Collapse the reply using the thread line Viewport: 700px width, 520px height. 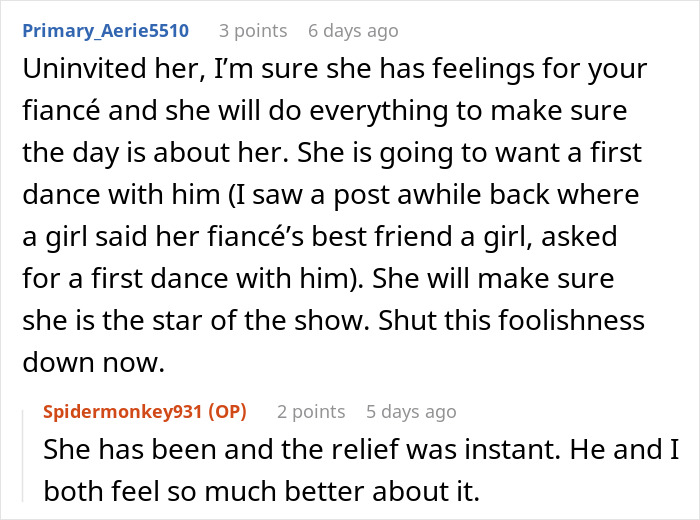coord(24,455)
